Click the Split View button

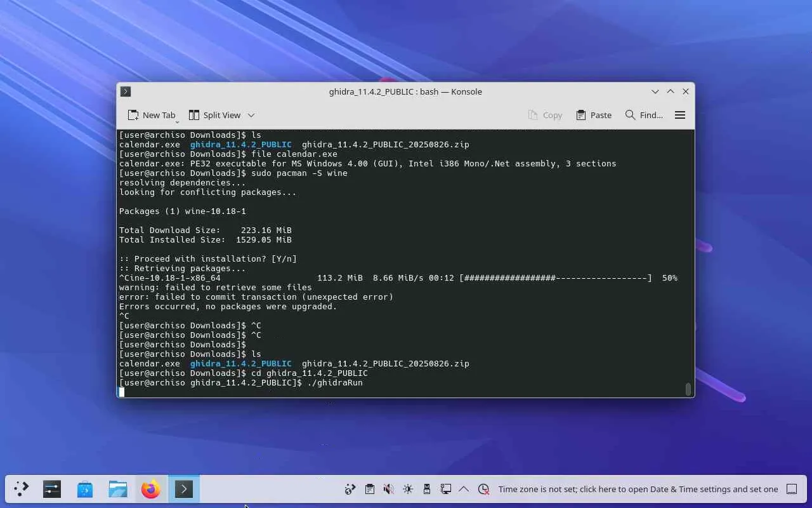214,115
